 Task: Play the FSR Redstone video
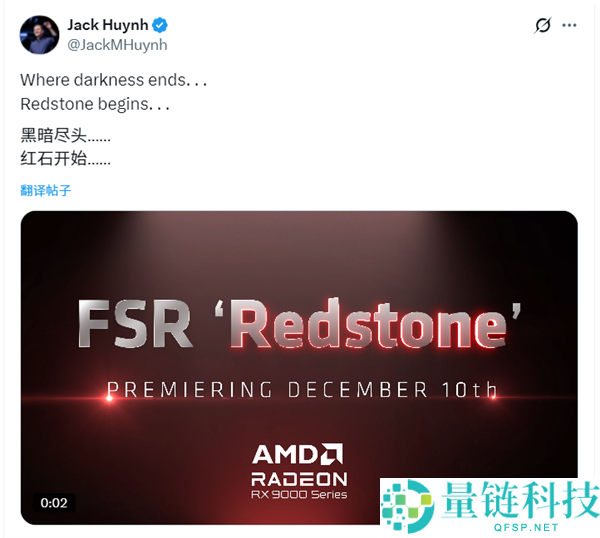click(x=299, y=367)
